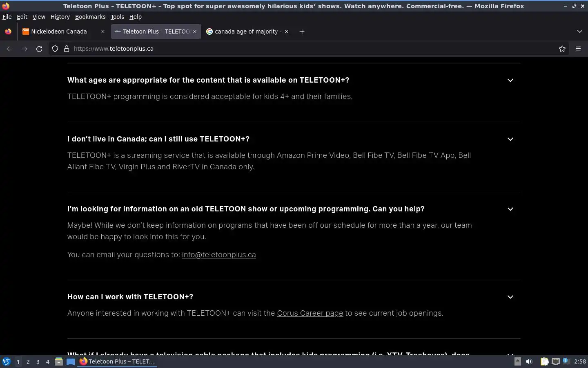Switch to workspace 3
588x368 pixels.
click(x=38, y=361)
